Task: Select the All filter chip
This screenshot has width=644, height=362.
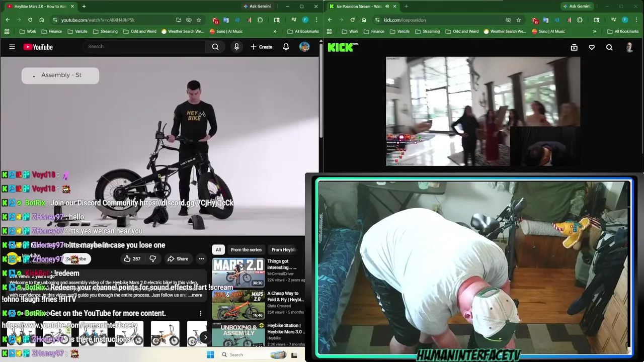Action: 218,250
